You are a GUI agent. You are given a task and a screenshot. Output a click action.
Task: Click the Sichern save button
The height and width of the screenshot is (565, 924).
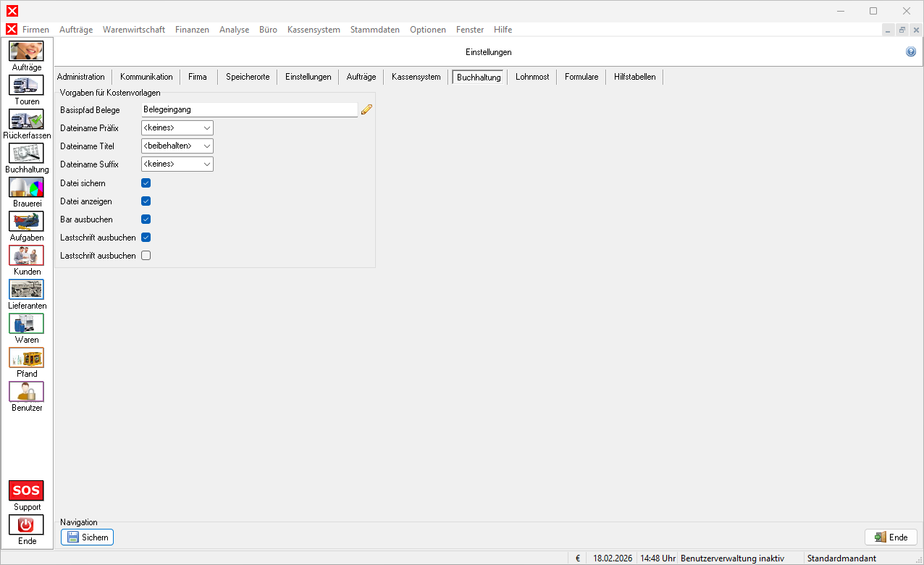click(87, 537)
